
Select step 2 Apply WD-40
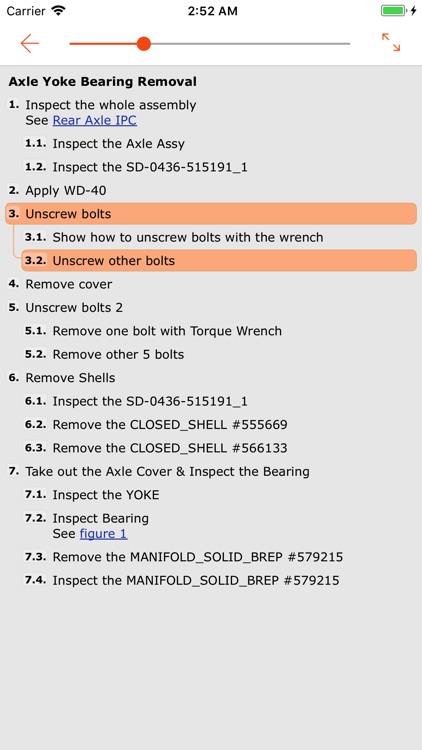(211, 190)
